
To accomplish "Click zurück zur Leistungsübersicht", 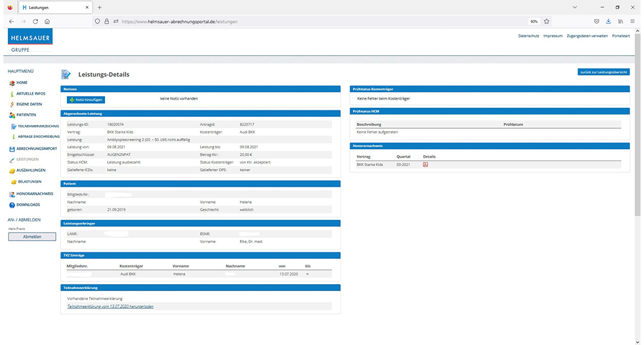I will point(603,72).
